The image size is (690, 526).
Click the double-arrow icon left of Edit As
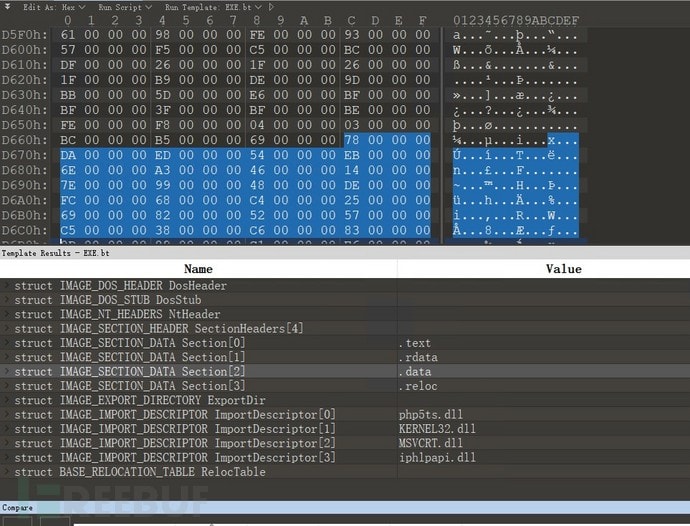coord(7,7)
